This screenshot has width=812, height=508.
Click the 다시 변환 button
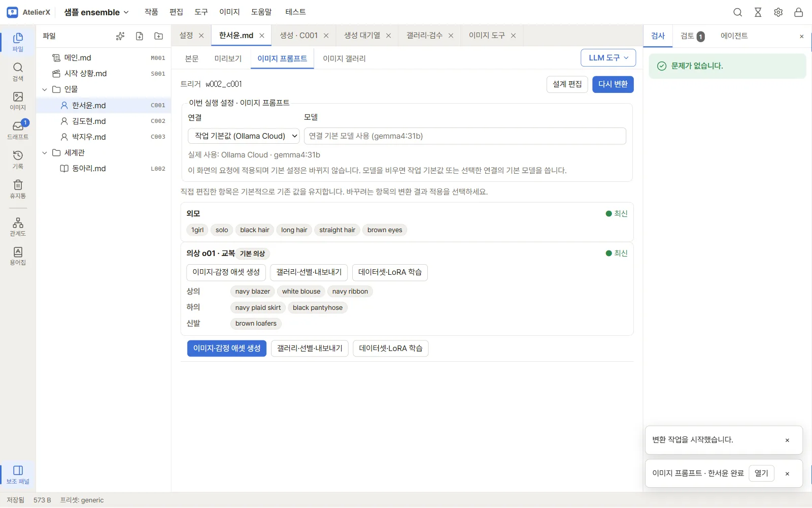pyautogui.click(x=613, y=84)
